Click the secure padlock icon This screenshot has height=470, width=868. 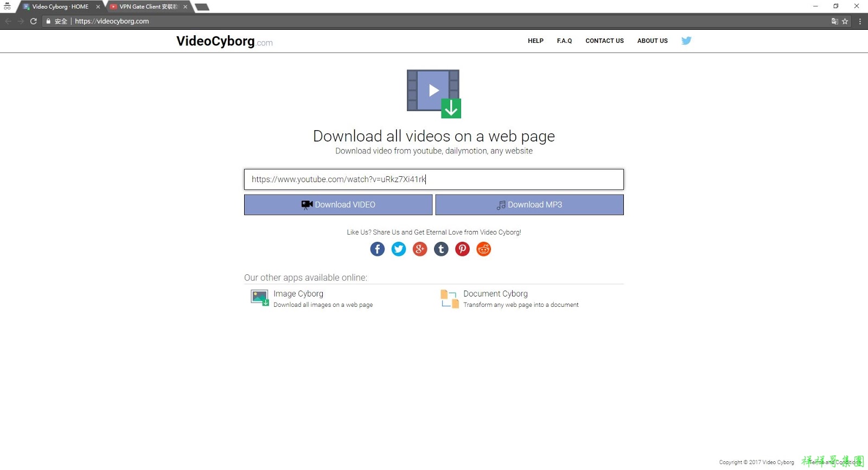point(48,21)
